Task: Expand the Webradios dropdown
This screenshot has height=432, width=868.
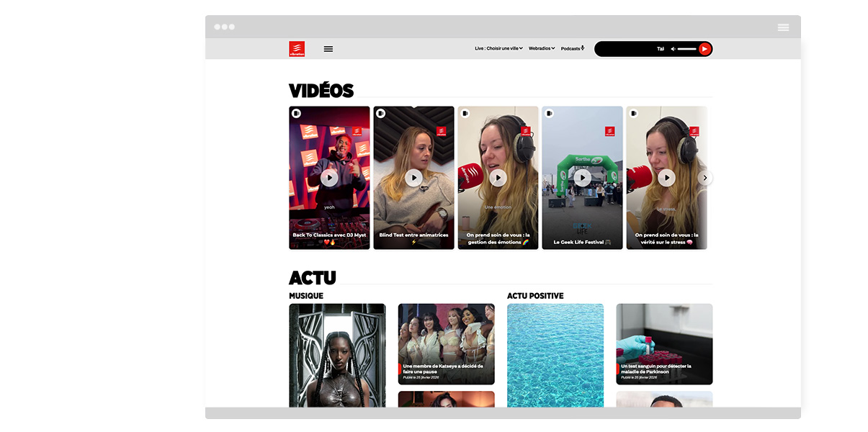Action: pyautogui.click(x=542, y=48)
